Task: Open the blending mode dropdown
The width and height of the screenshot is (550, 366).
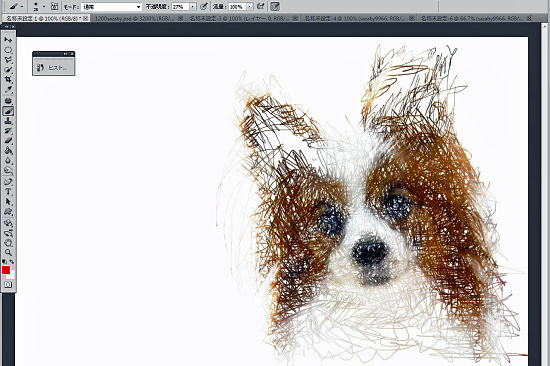Action: 111,7
